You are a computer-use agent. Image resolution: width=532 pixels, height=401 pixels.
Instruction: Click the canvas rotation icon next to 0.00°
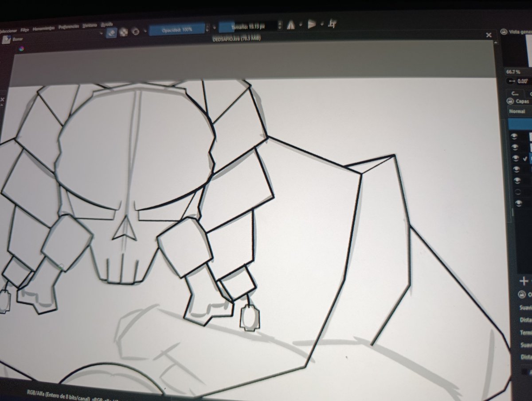coord(511,82)
